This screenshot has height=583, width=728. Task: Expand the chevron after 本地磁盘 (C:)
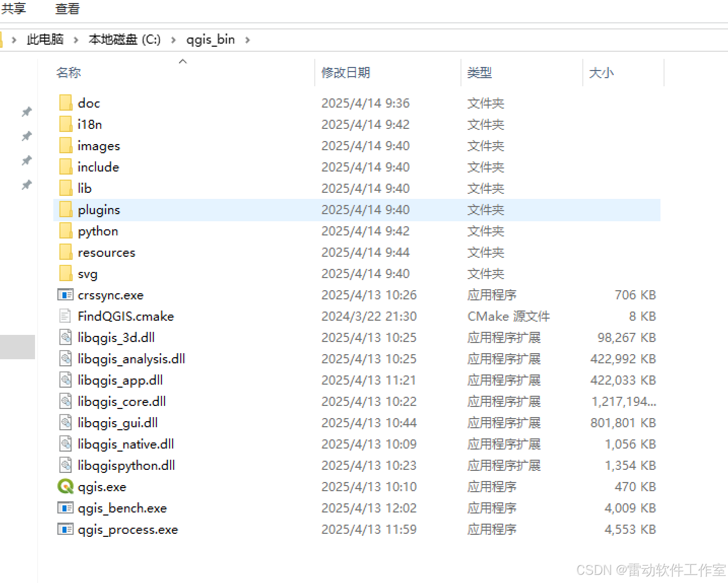173,40
